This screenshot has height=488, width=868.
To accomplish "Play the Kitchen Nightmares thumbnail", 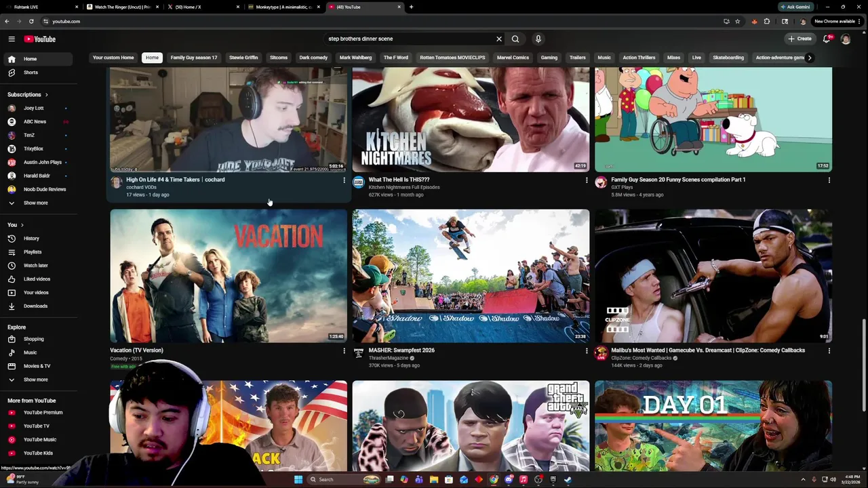I will click(471, 120).
